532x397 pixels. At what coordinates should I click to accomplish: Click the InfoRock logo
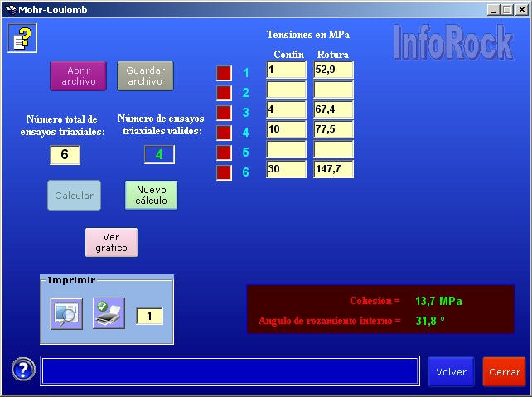[452, 42]
